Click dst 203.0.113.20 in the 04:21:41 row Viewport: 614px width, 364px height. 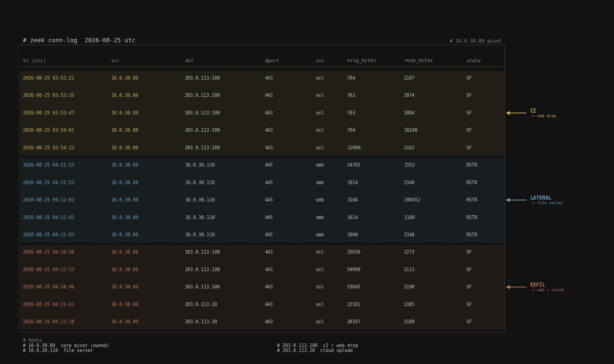point(201,304)
